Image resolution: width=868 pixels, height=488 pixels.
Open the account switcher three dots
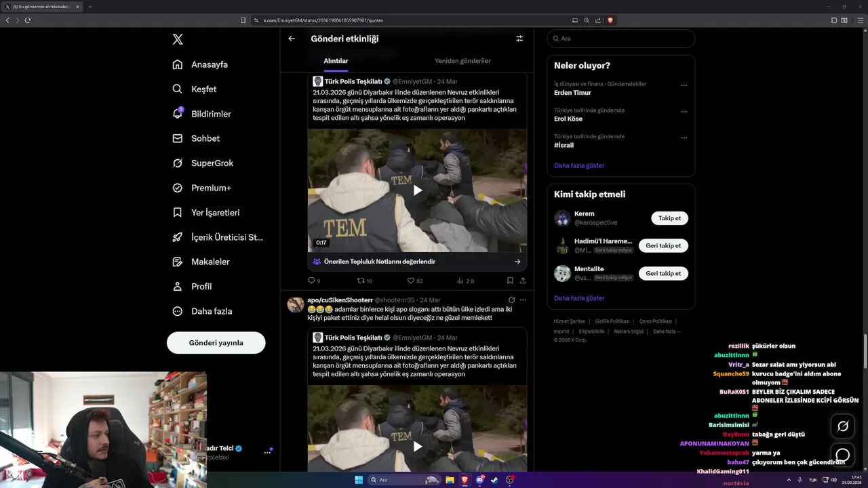(267, 452)
